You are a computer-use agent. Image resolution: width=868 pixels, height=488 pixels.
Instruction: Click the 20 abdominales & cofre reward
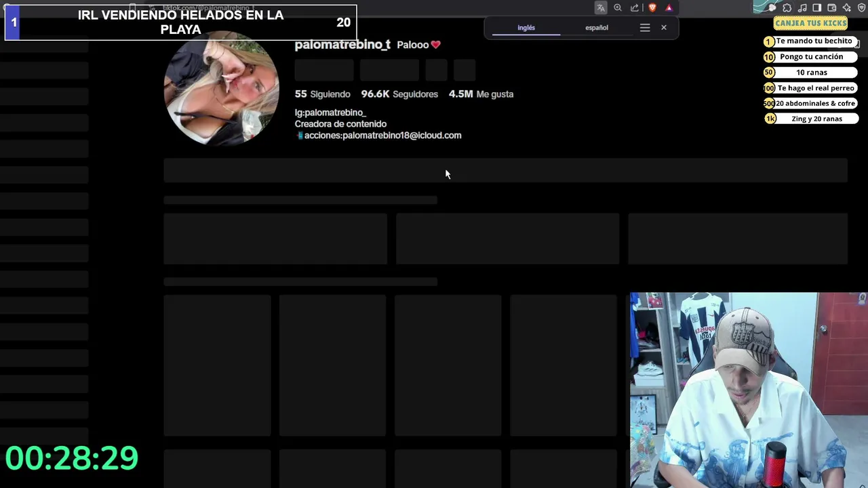pyautogui.click(x=810, y=104)
